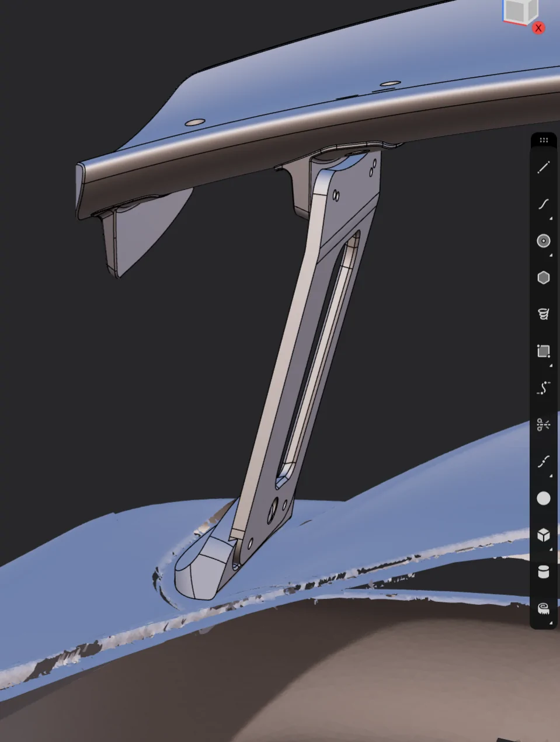The height and width of the screenshot is (742, 560).
Task: Click the red X axis marker
Action: click(538, 27)
